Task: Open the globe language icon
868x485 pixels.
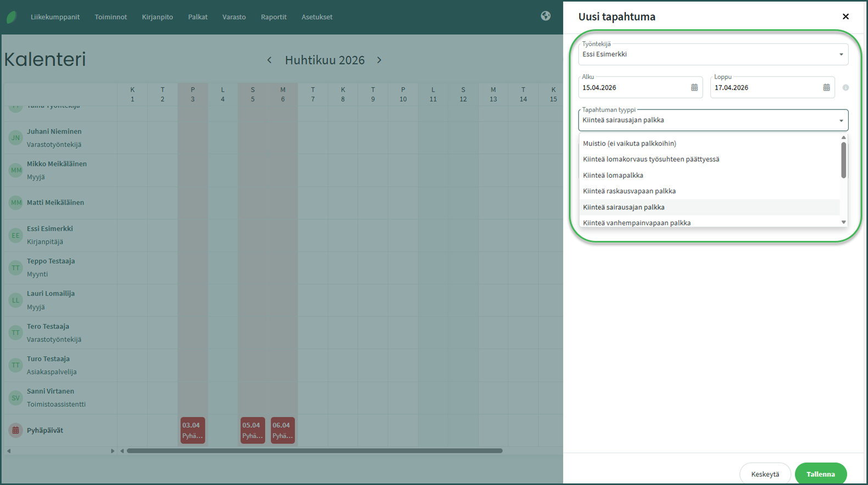Action: 545,16
